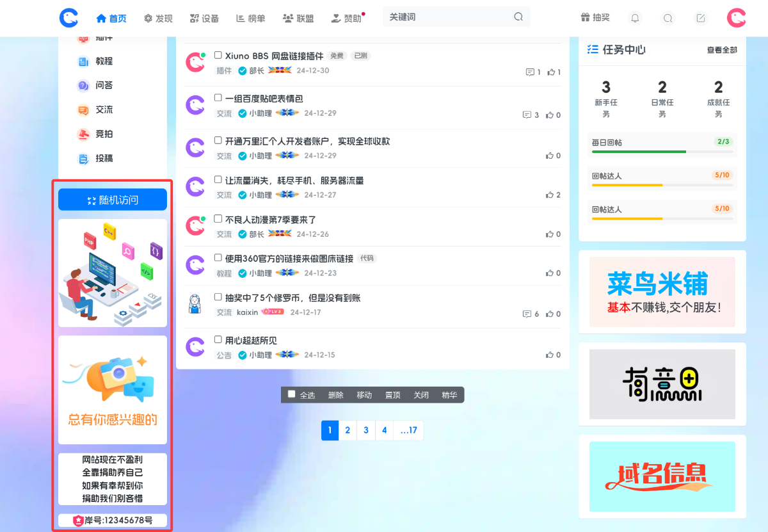Click 移动 in the moderation toolbar
This screenshot has height=532, width=768.
point(364,395)
